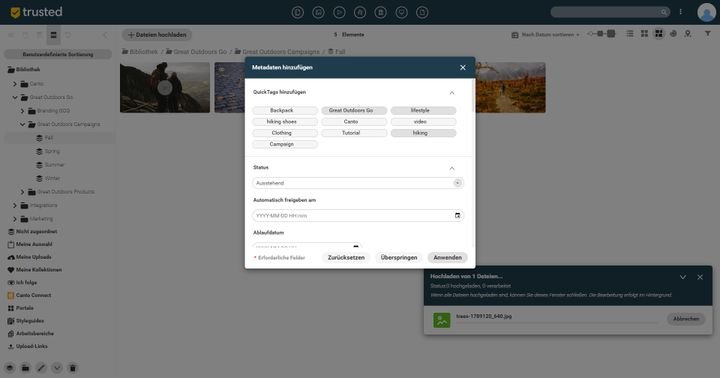The width and height of the screenshot is (720, 378).
Task: Click the Anwenden button
Action: tap(447, 258)
